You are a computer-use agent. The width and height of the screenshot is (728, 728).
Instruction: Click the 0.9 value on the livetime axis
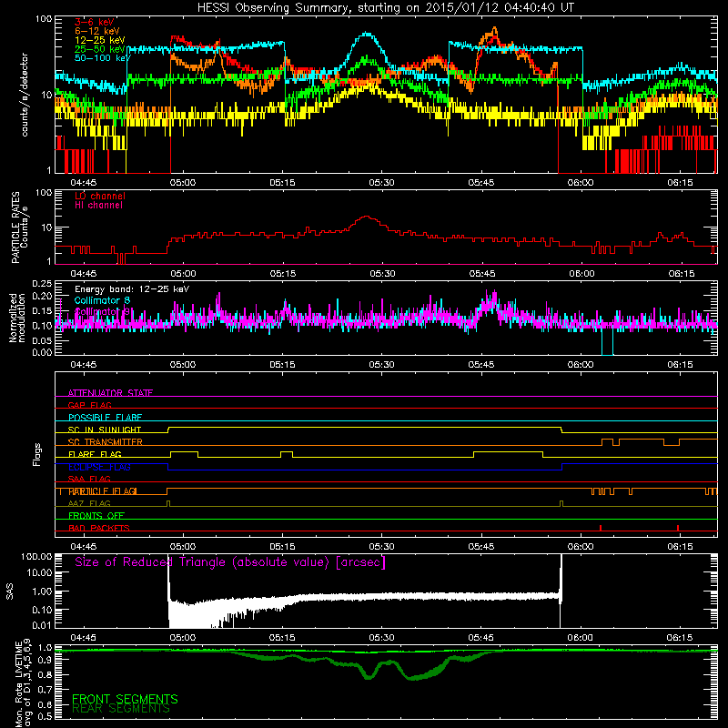tap(45, 661)
